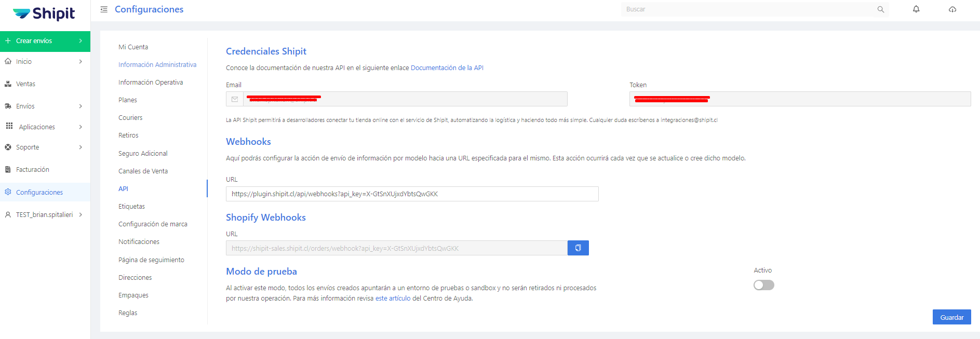Click the Credenciales Shipit heading
Image resolution: width=980 pixels, height=339 pixels.
[266, 51]
